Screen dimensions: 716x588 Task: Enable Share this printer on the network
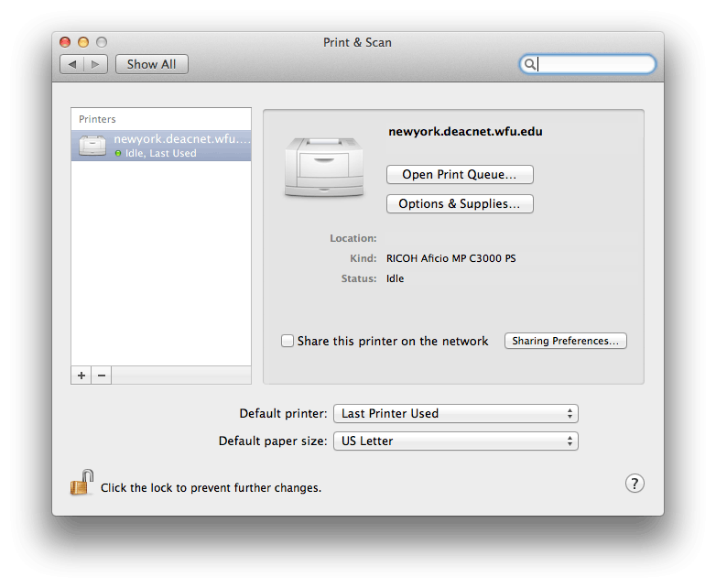287,341
